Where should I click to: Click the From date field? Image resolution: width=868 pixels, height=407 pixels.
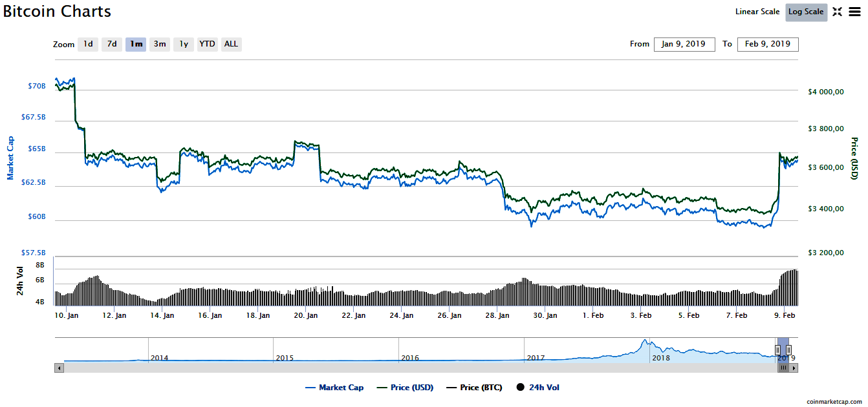(x=684, y=44)
